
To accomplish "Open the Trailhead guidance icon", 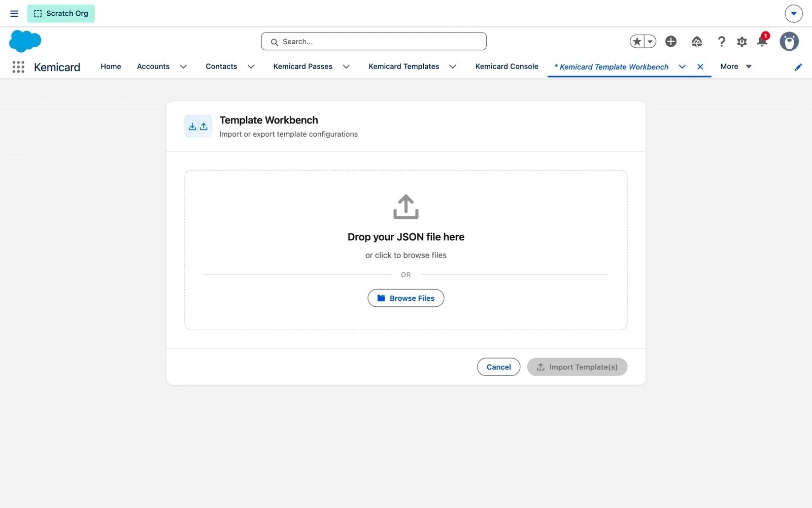I will [x=697, y=42].
